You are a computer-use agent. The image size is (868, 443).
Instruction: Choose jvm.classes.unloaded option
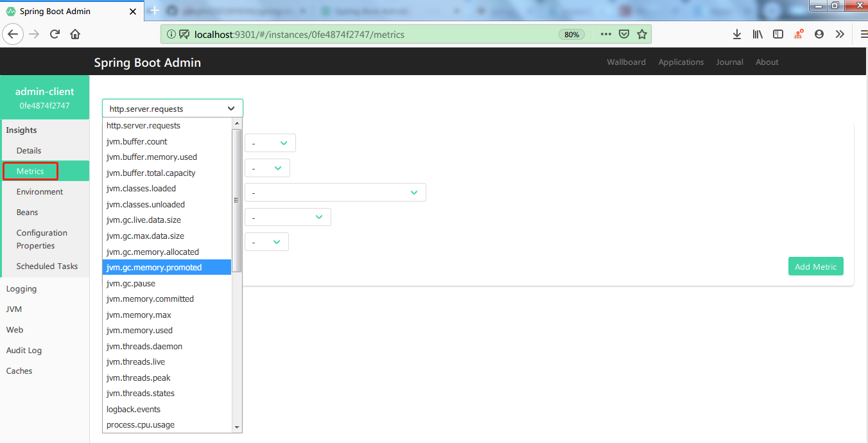pos(167,204)
